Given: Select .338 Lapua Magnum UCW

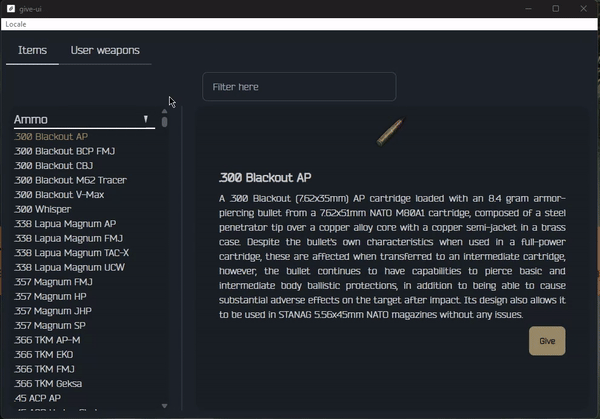Looking at the screenshot, I should coord(69,267).
